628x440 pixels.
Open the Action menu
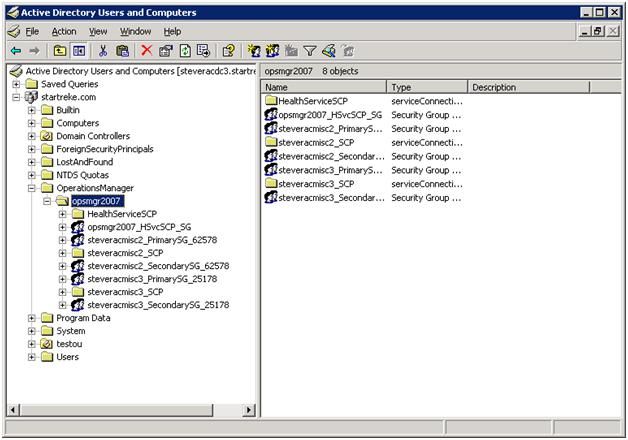click(x=64, y=31)
